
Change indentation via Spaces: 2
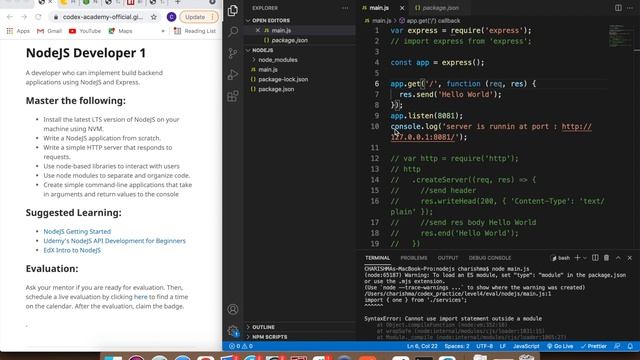457,346
